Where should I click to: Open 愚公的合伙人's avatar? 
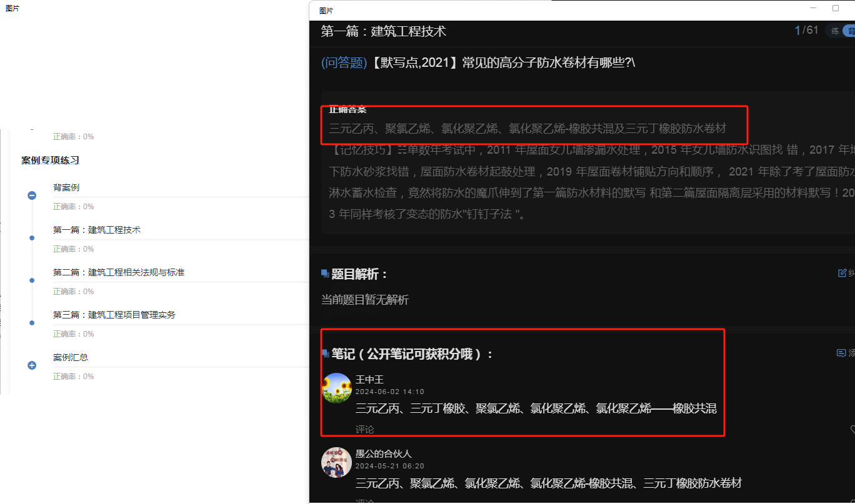point(337,463)
